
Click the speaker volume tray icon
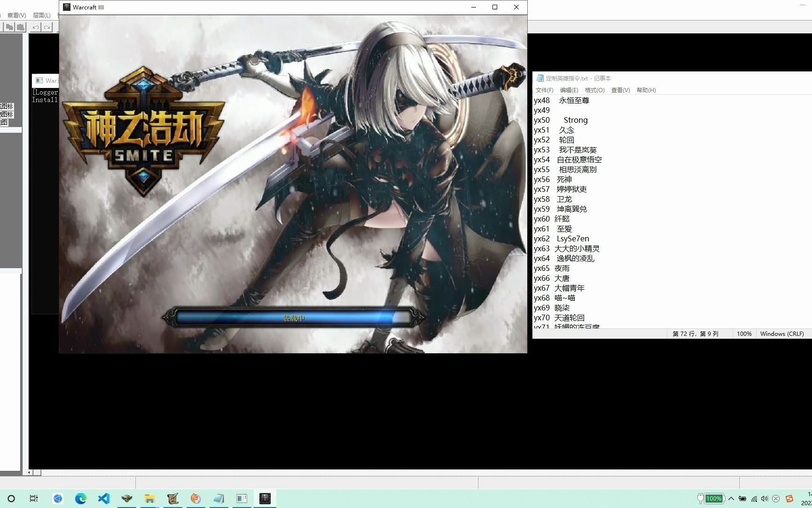coord(765,499)
